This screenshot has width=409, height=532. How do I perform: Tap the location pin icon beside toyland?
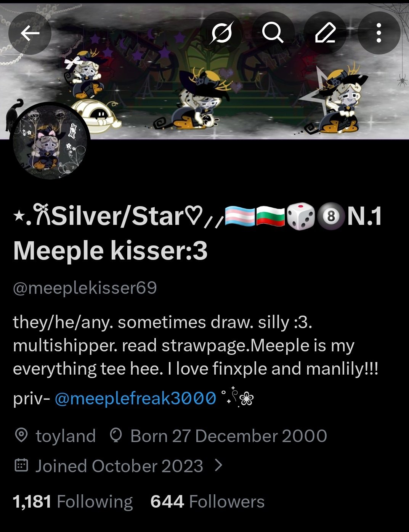click(21, 435)
